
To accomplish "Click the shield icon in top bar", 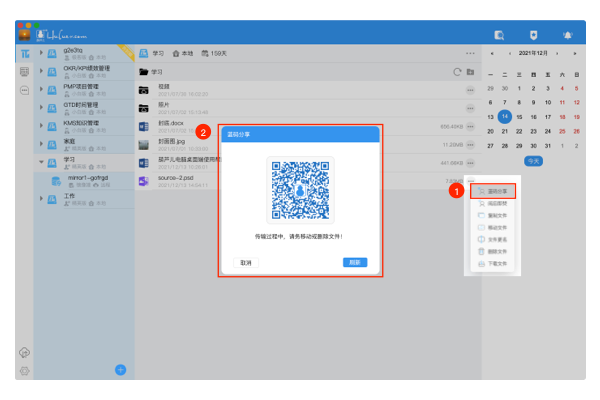I will click(x=533, y=36).
